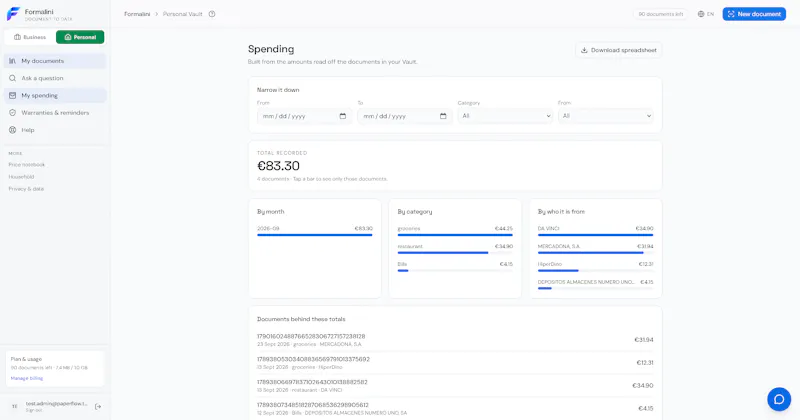Open the MERCADONA document row for €31.94
The height and width of the screenshot is (420, 800).
tap(455, 340)
